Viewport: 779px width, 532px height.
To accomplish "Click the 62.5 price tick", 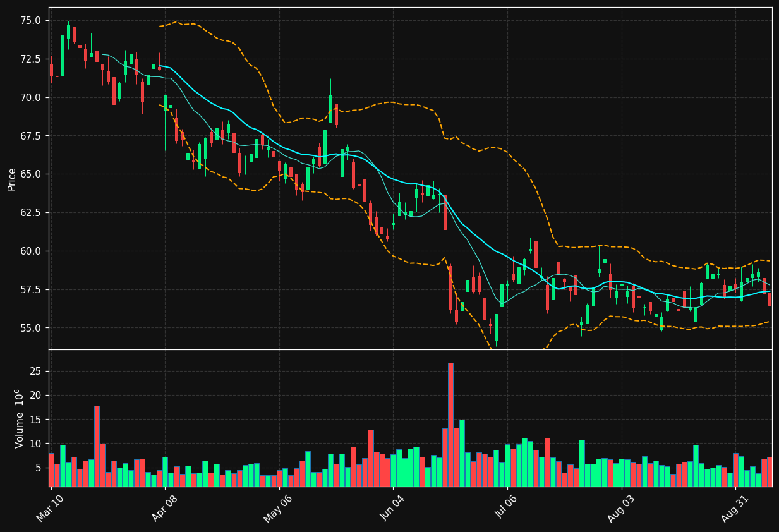I will 31,212.
